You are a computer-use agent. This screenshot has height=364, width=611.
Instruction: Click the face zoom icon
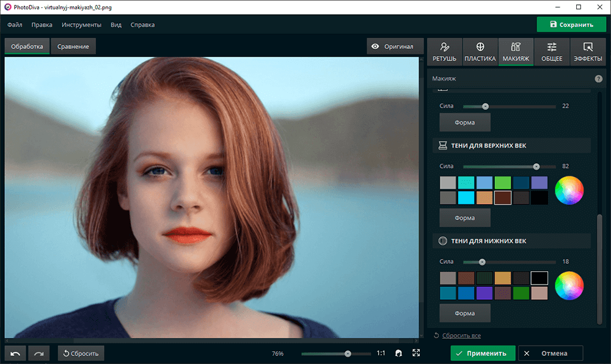tap(398, 353)
